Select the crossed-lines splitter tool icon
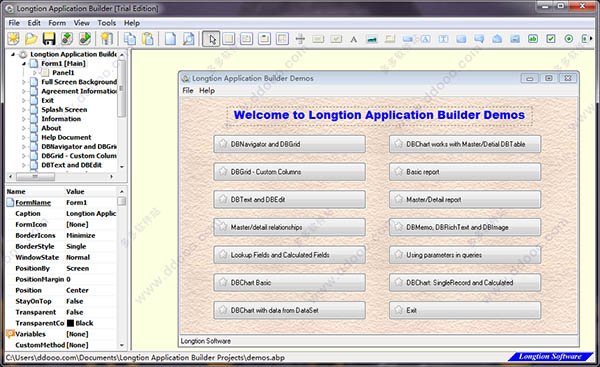Viewport: 600px width, 367px height. pos(300,39)
